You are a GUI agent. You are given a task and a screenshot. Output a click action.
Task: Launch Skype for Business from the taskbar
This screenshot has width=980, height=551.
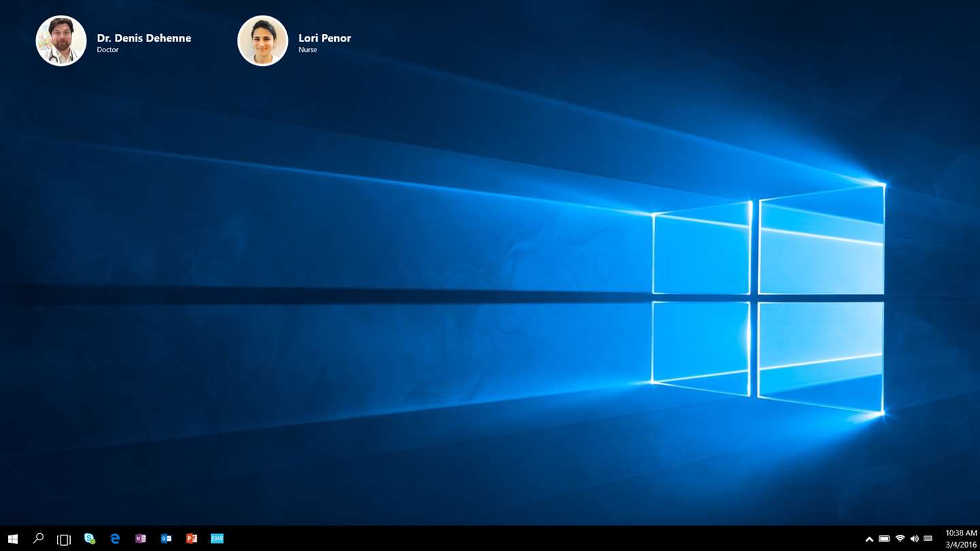(89, 538)
